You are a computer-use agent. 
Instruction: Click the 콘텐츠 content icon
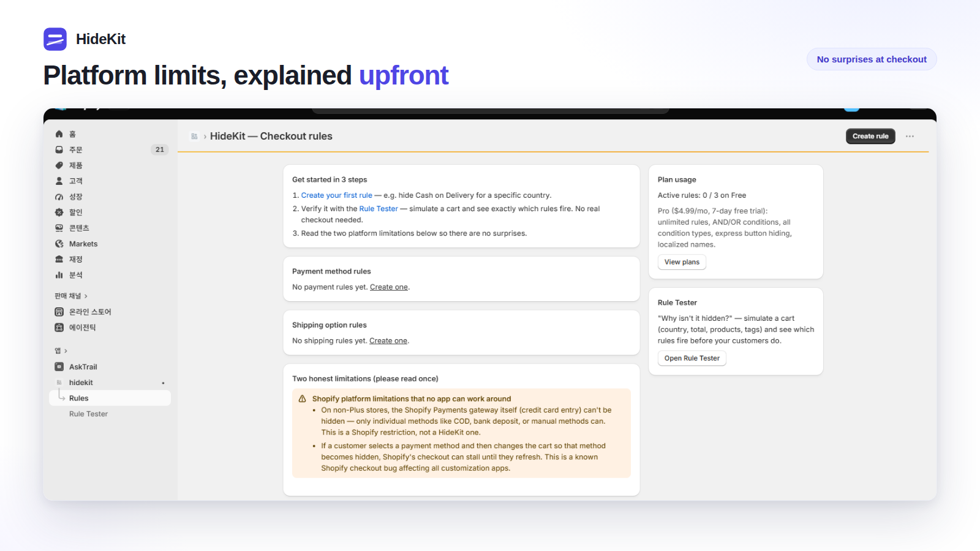pyautogui.click(x=59, y=228)
